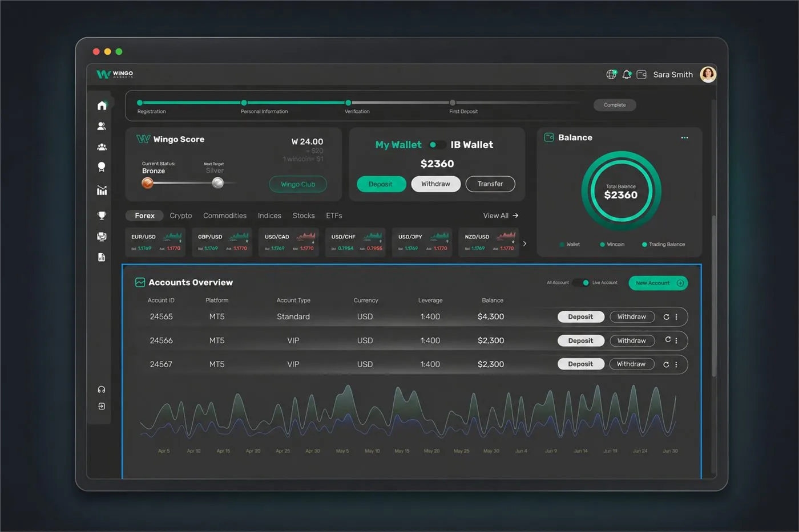Toggle All Account / Live Account switch

coord(581,283)
